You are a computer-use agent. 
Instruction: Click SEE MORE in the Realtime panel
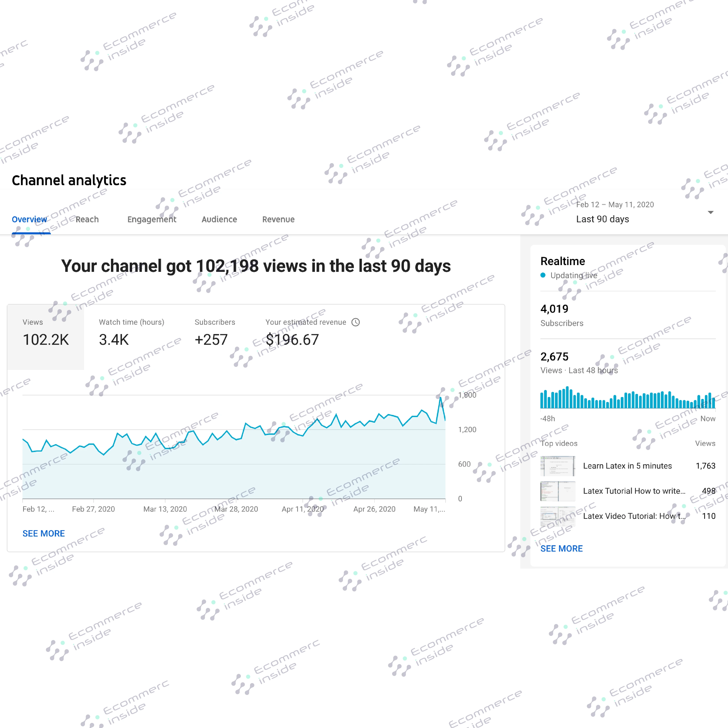click(x=561, y=548)
